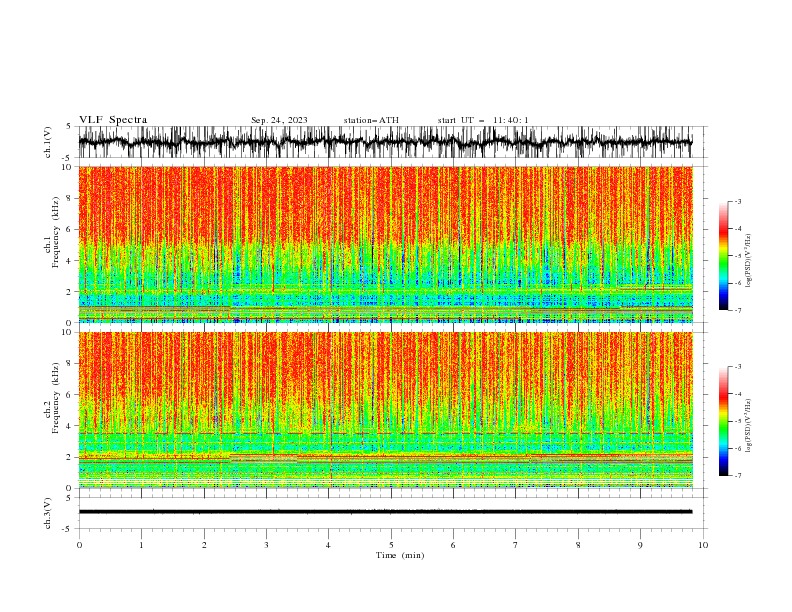
Task: Click the ch.1 color scale bar
Action: pyautogui.click(x=723, y=255)
